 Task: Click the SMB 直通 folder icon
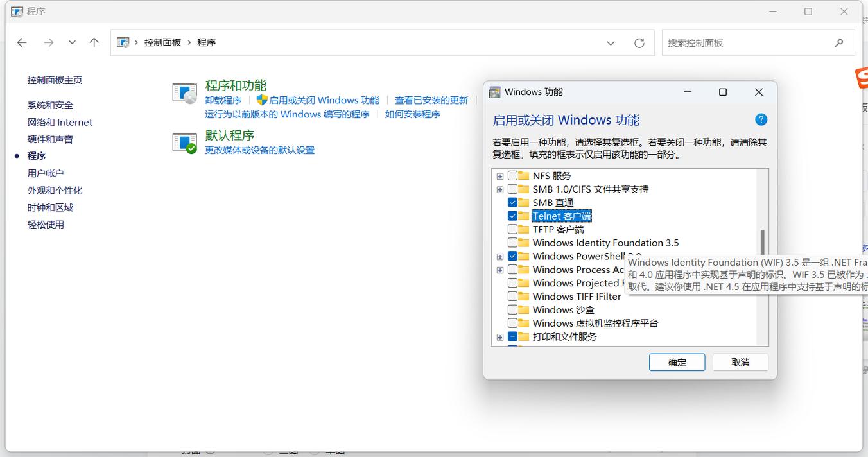tap(523, 202)
